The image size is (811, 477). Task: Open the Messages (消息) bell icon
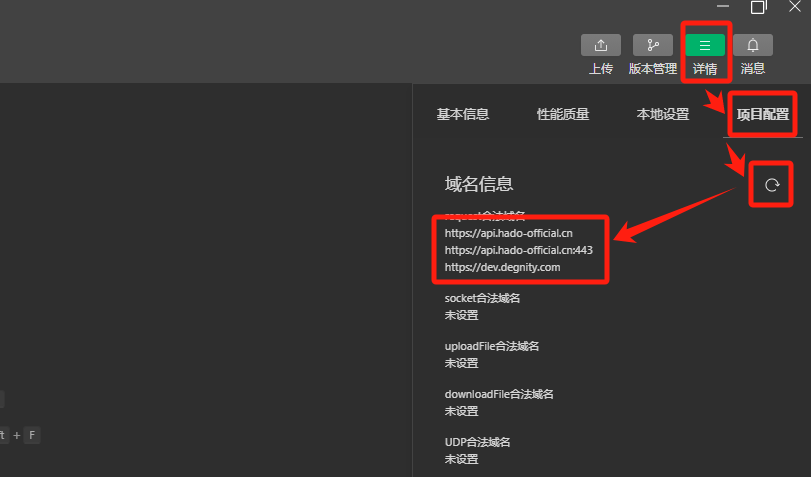tap(753, 46)
